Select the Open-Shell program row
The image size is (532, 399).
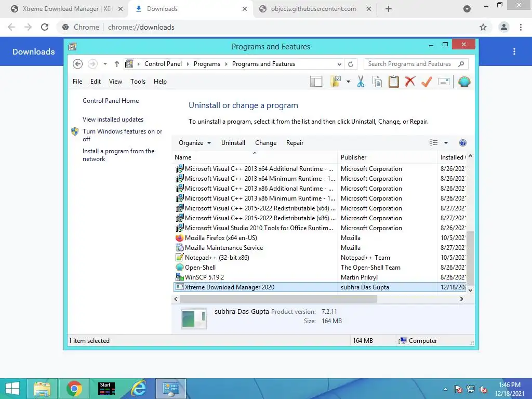coord(320,268)
